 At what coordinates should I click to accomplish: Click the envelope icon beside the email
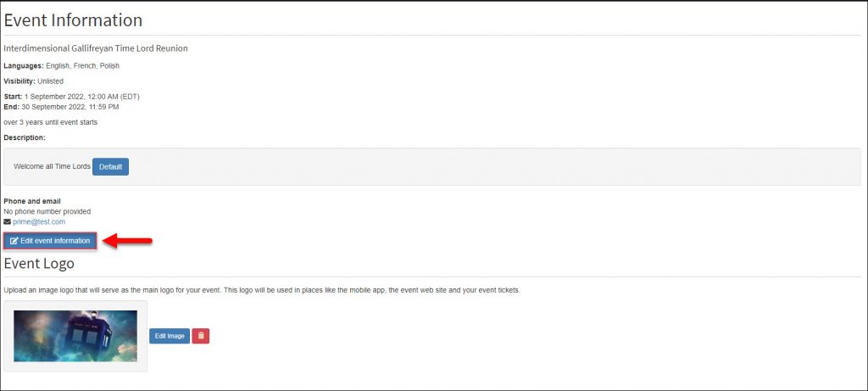(7, 221)
